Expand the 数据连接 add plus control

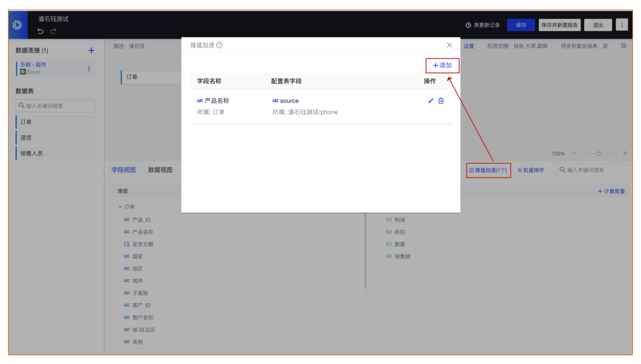point(91,50)
